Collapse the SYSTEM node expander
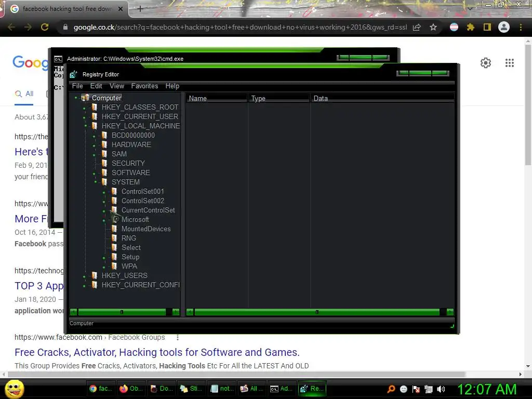 (x=96, y=182)
